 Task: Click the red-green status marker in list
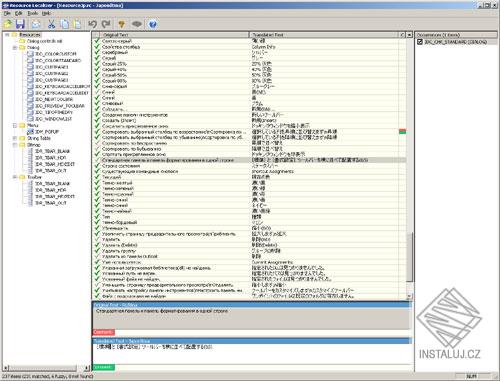(402, 132)
